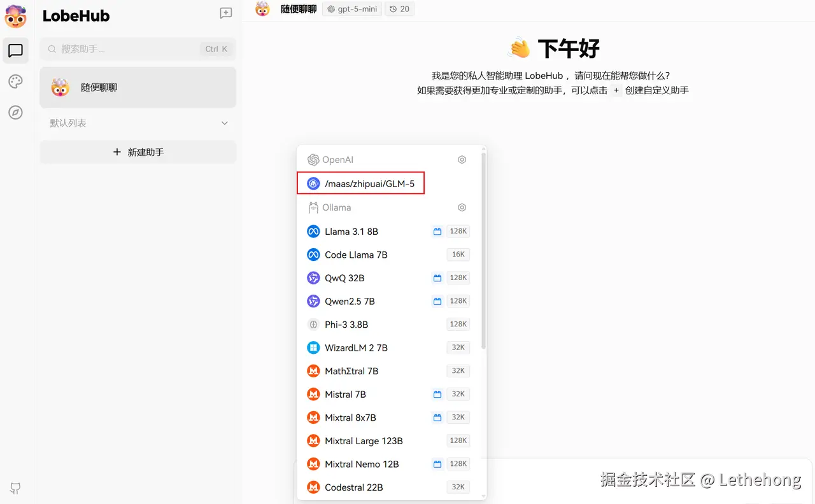This screenshot has height=504, width=815.
Task: Click the 32K badge on WizardLM 2
Action: pos(458,347)
